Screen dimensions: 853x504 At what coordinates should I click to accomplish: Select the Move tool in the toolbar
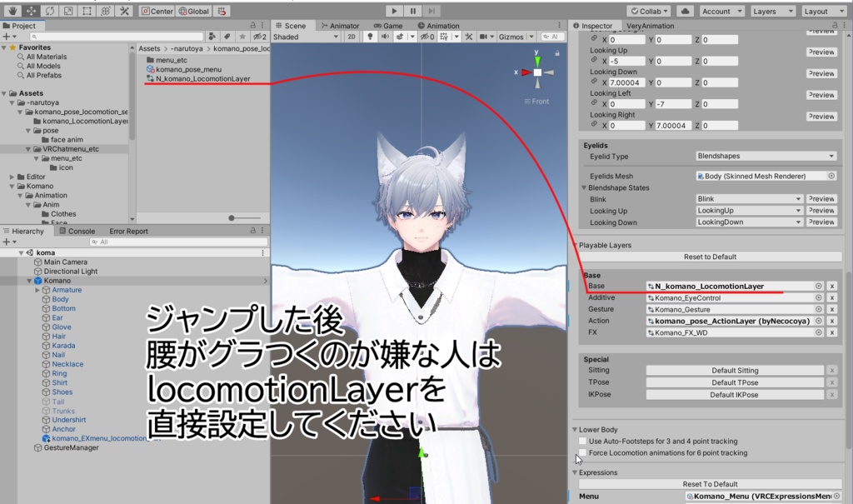(x=33, y=12)
